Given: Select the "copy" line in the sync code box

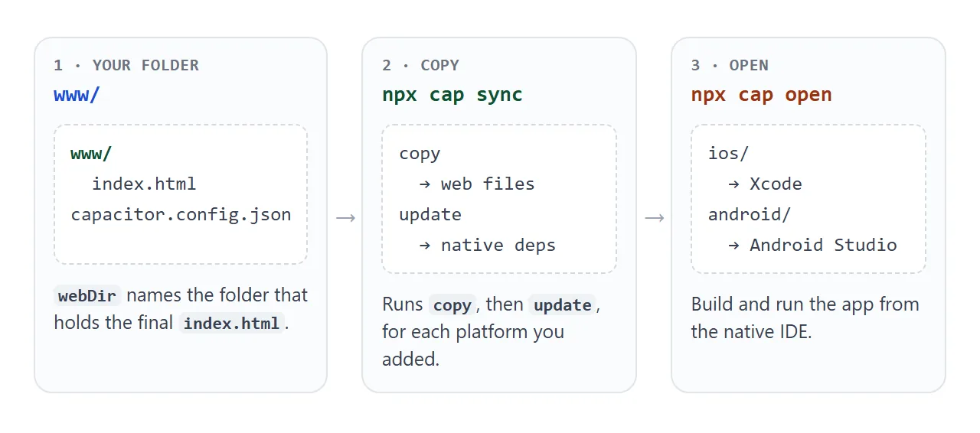Looking at the screenshot, I should click(x=420, y=154).
